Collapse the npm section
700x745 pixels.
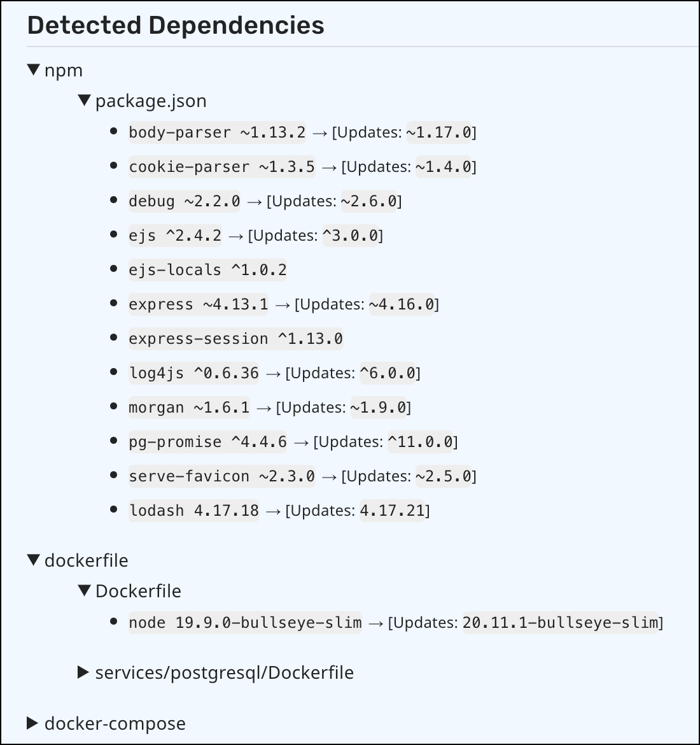[x=34, y=70]
